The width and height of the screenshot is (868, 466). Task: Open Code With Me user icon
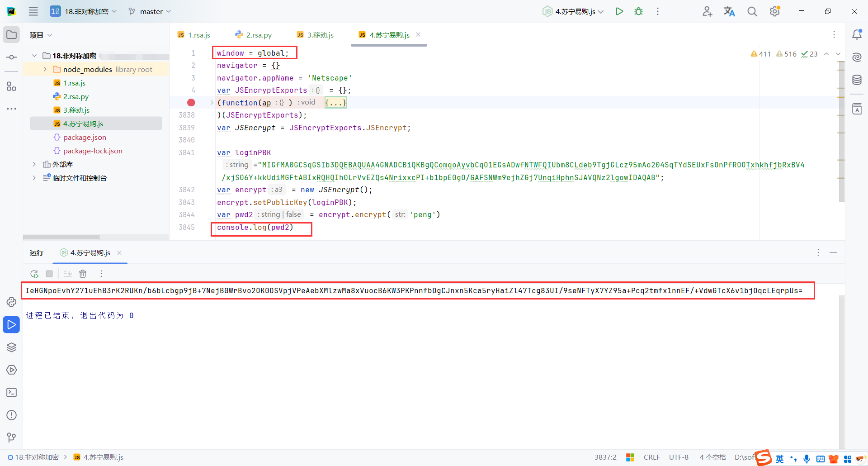707,11
